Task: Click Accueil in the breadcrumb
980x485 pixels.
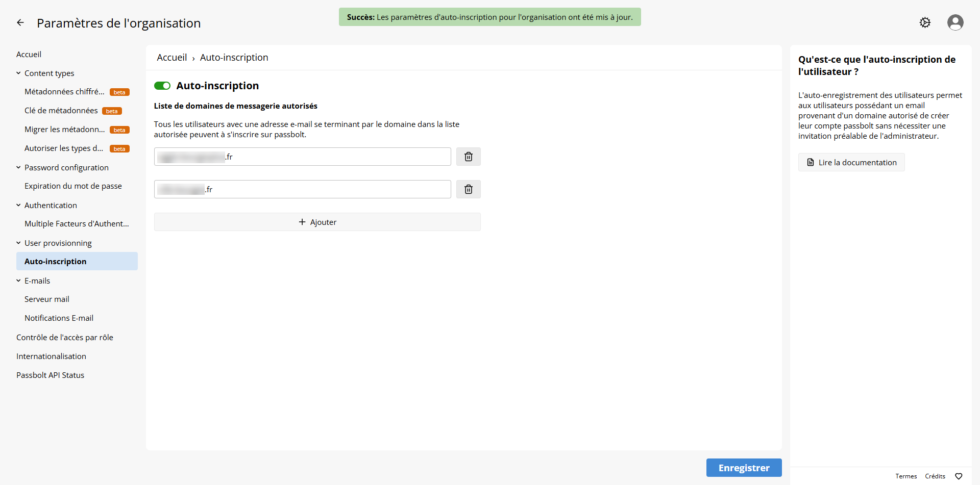Action: click(x=171, y=58)
